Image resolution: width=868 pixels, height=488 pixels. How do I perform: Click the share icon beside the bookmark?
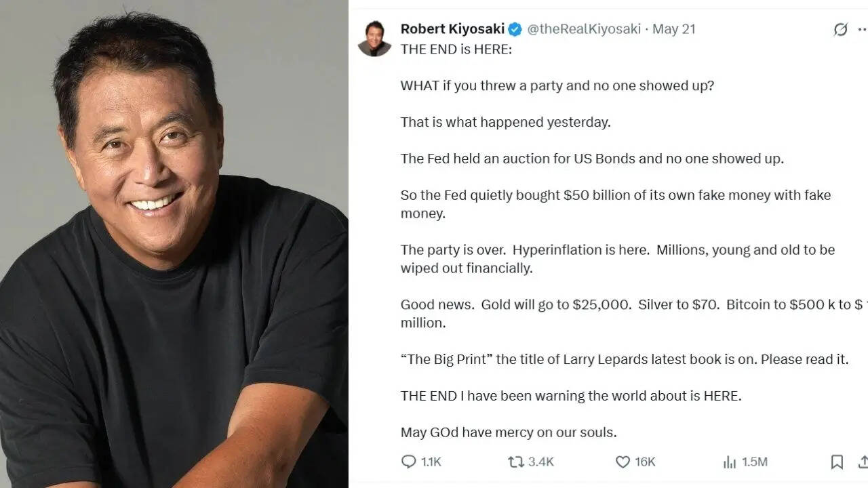coord(863,462)
